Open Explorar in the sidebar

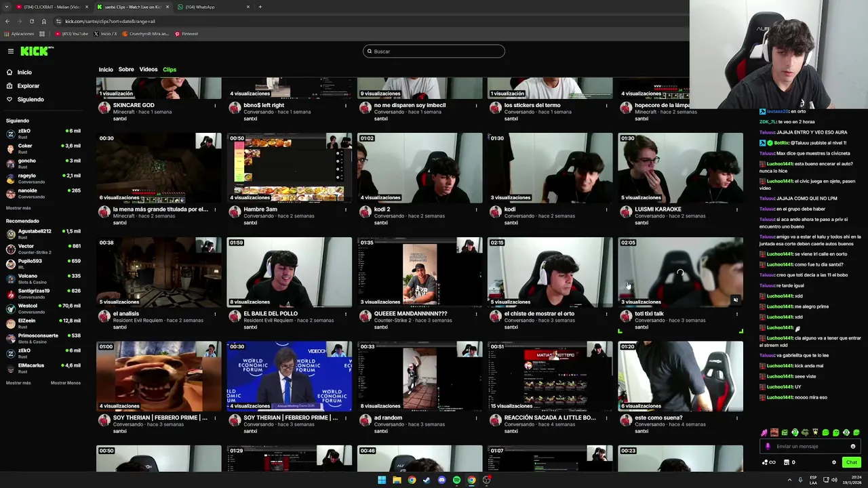pos(28,86)
